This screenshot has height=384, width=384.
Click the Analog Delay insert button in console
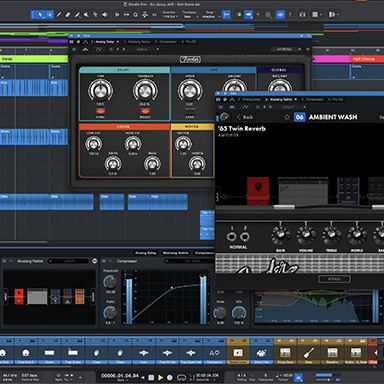pyautogui.click(x=145, y=253)
